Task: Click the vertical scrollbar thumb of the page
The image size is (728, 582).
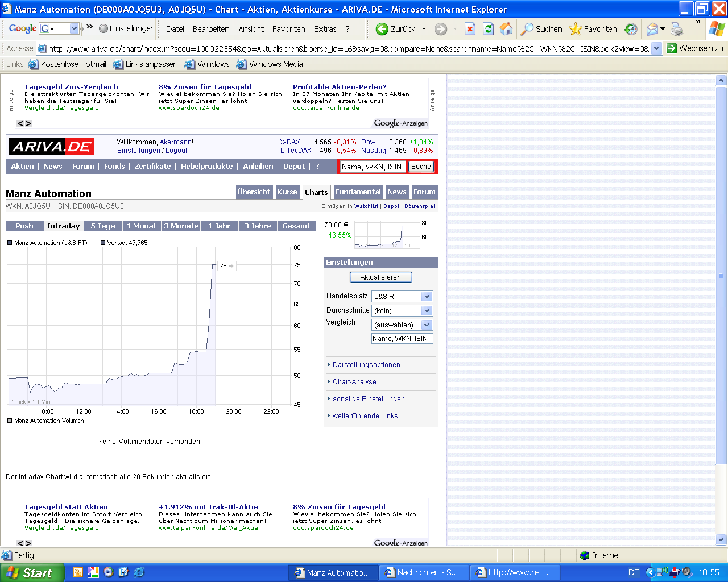Action: point(721,276)
